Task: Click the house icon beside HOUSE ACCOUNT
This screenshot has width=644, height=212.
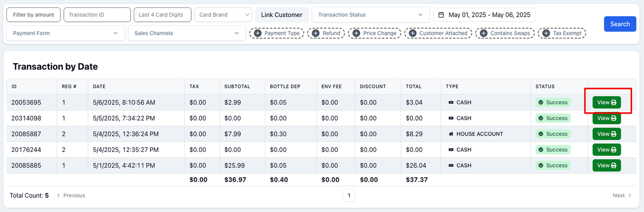Action: coord(451,134)
